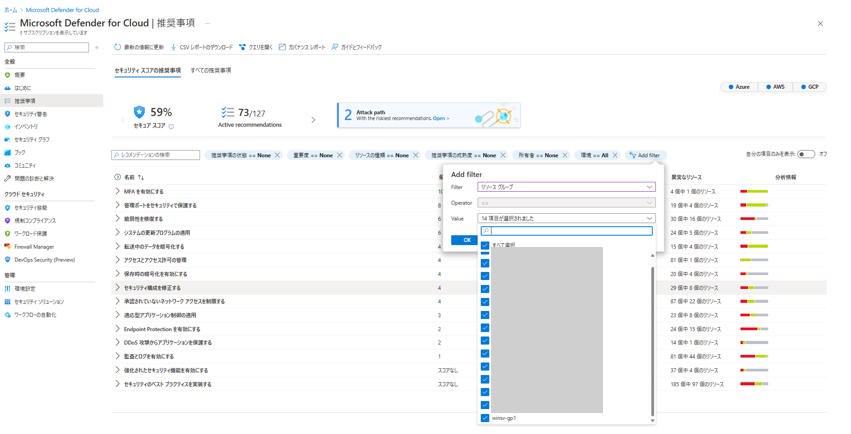
Task: Click the Operator dropdown
Action: pos(567,203)
